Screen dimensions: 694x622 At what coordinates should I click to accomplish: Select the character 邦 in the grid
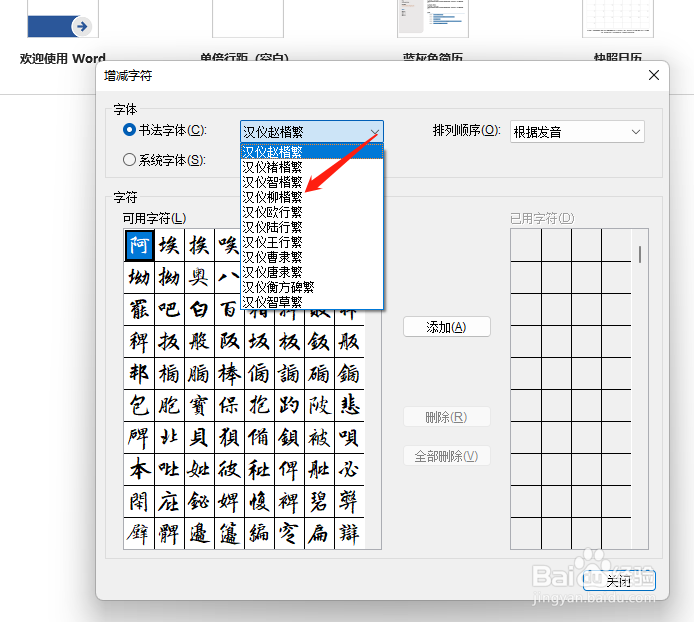(139, 373)
